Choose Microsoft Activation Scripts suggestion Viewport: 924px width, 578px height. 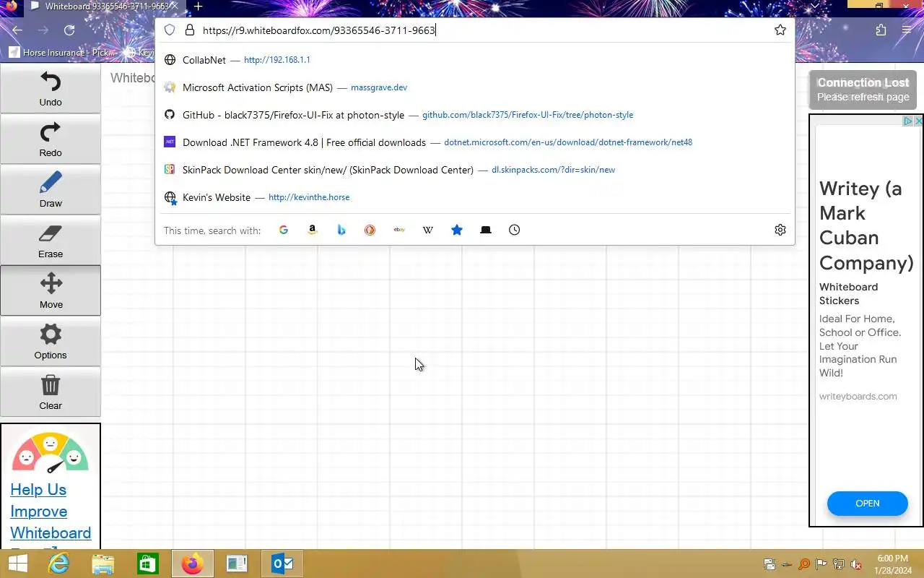point(475,87)
